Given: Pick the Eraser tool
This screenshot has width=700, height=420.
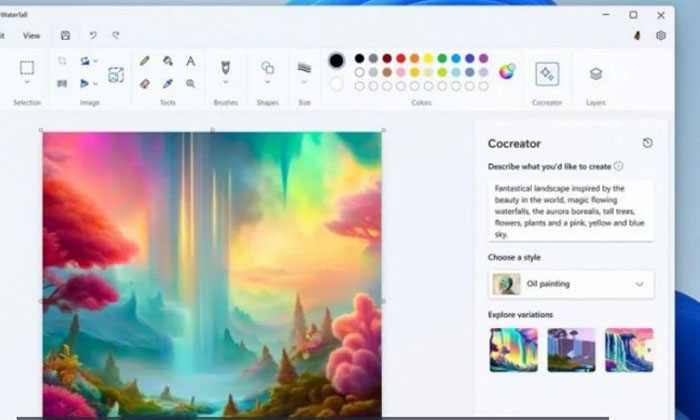Looking at the screenshot, I should (x=145, y=84).
